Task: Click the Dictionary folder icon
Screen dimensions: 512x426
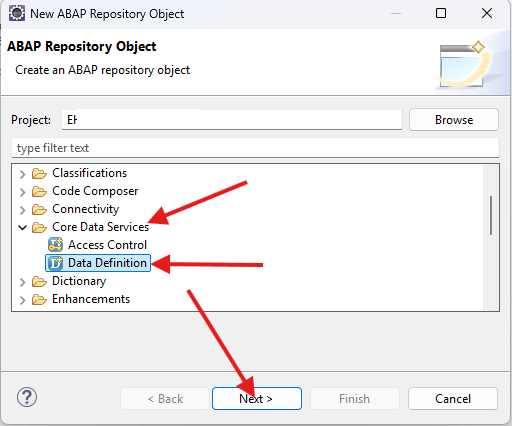Action: [x=39, y=282]
